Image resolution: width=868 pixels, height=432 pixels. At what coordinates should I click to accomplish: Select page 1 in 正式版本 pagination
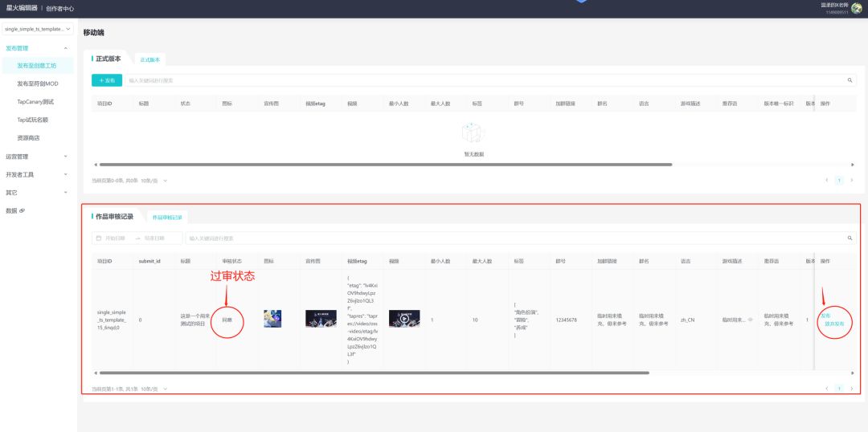point(839,181)
